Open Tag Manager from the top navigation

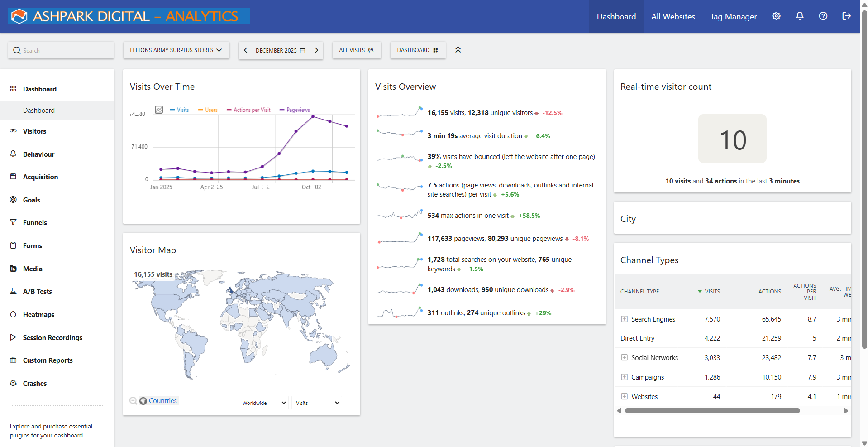(x=733, y=16)
